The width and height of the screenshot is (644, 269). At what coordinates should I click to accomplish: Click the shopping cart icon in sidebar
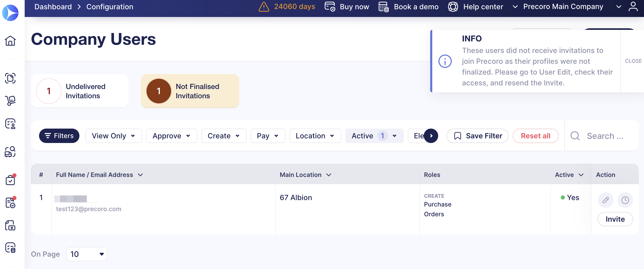10,101
